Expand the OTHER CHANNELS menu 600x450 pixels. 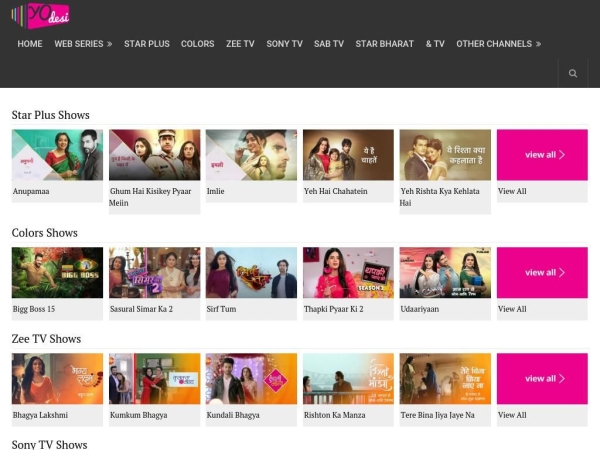click(x=499, y=44)
